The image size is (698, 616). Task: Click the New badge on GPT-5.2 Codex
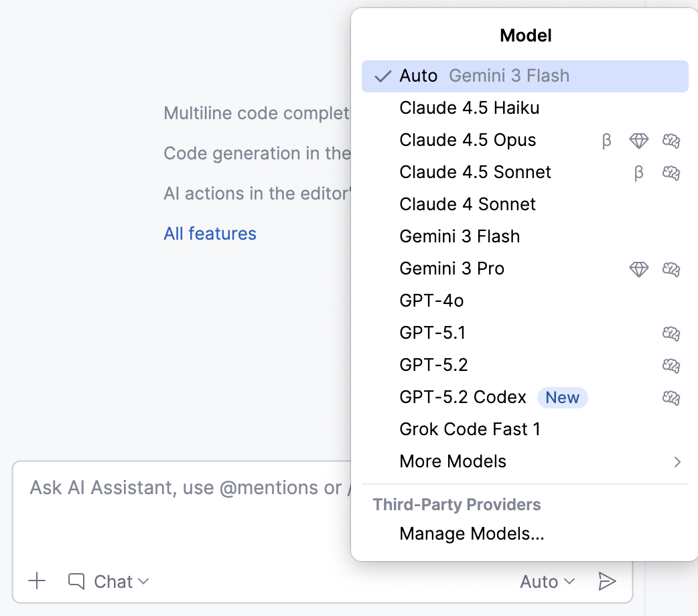pos(562,398)
